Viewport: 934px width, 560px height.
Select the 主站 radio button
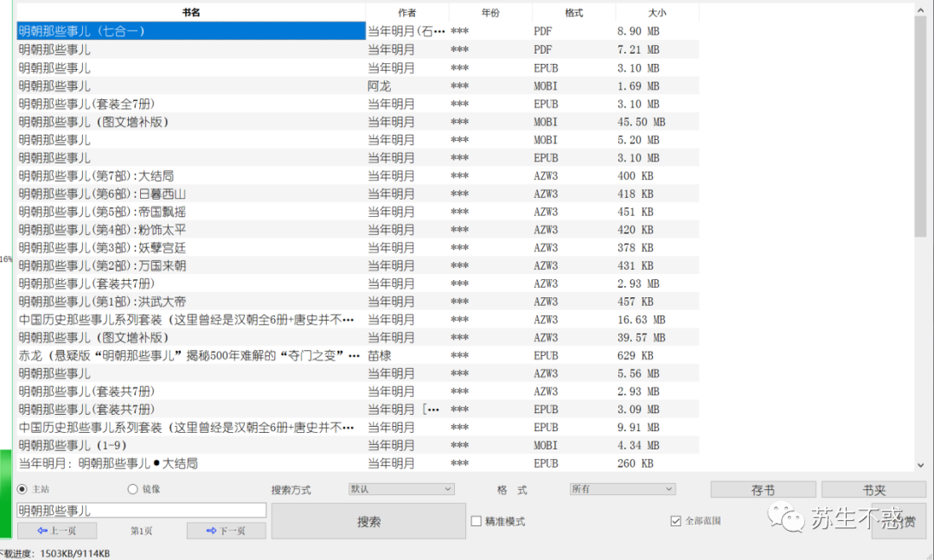pyautogui.click(x=22, y=489)
